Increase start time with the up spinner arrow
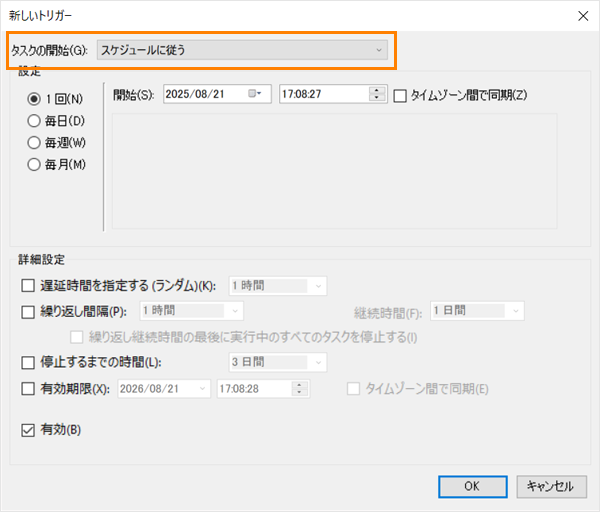 [x=377, y=90]
